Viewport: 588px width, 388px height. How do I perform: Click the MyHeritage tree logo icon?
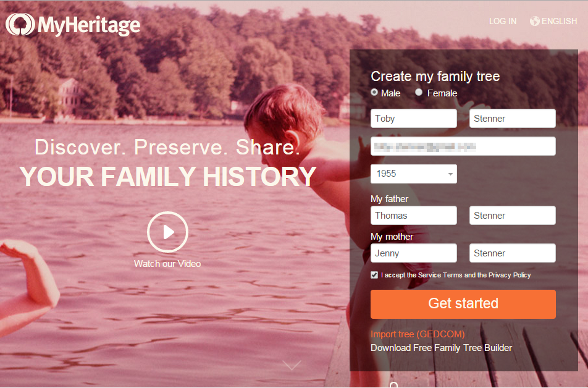(x=20, y=24)
